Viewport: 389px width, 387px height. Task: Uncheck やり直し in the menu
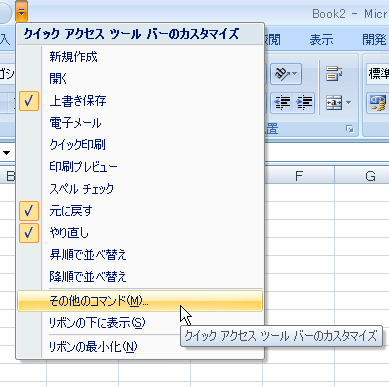point(140,233)
